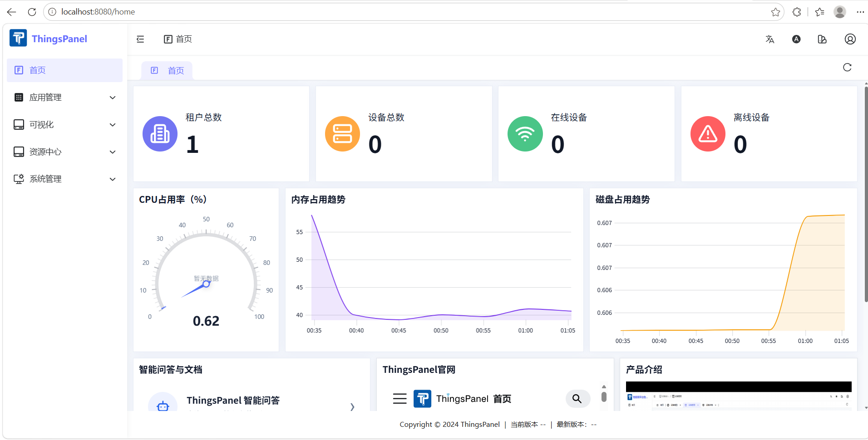868x440 pixels.
Task: Click the 产品介绍 preview thumbnail
Action: (x=739, y=396)
